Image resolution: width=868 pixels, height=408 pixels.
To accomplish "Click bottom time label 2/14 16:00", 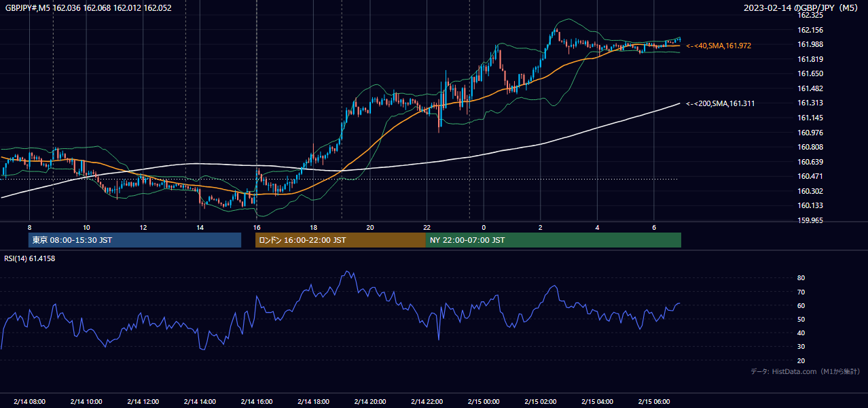I will point(256,401).
